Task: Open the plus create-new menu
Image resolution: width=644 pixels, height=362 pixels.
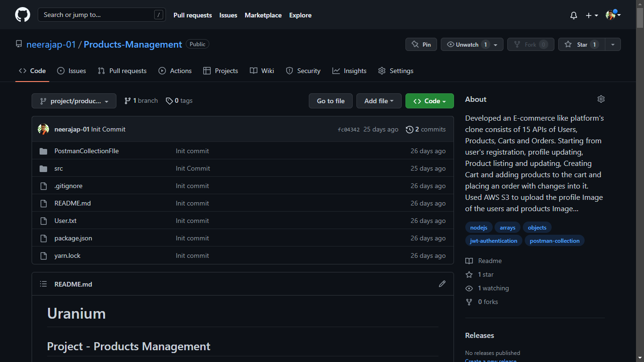Action: click(x=592, y=15)
